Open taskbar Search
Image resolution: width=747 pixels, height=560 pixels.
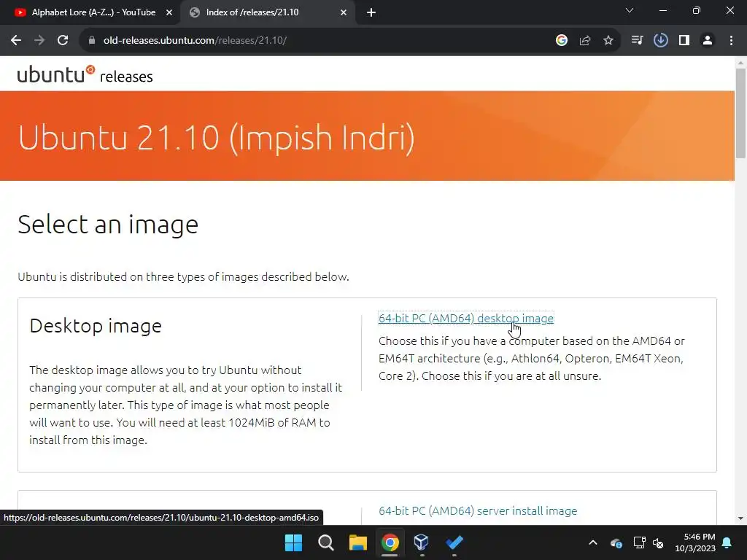[x=326, y=542]
